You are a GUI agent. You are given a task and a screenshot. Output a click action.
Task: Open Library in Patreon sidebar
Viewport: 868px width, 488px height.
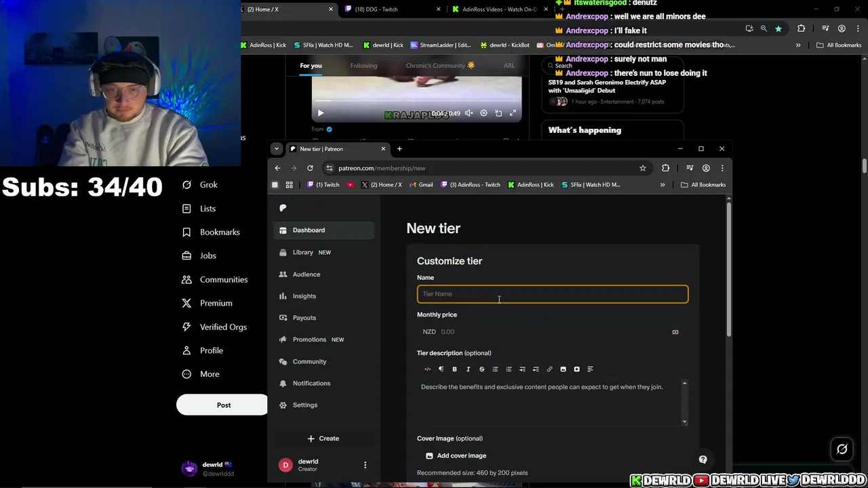click(x=324, y=252)
